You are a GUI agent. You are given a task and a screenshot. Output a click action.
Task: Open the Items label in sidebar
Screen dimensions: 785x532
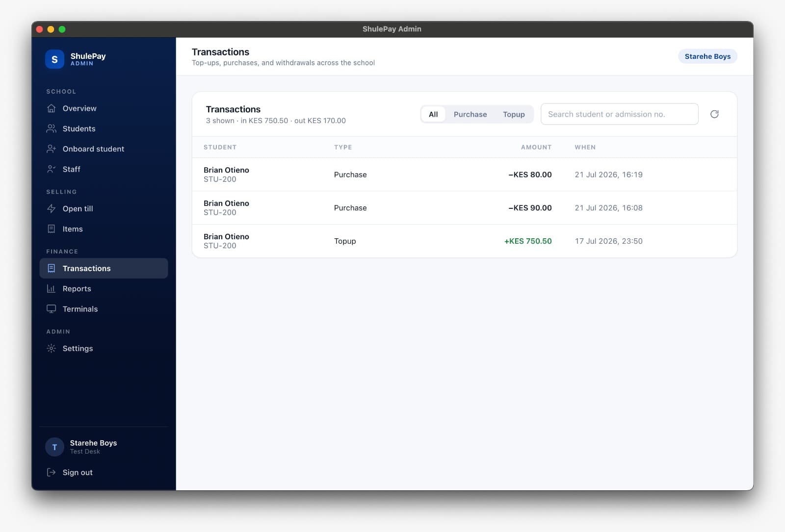pos(73,229)
